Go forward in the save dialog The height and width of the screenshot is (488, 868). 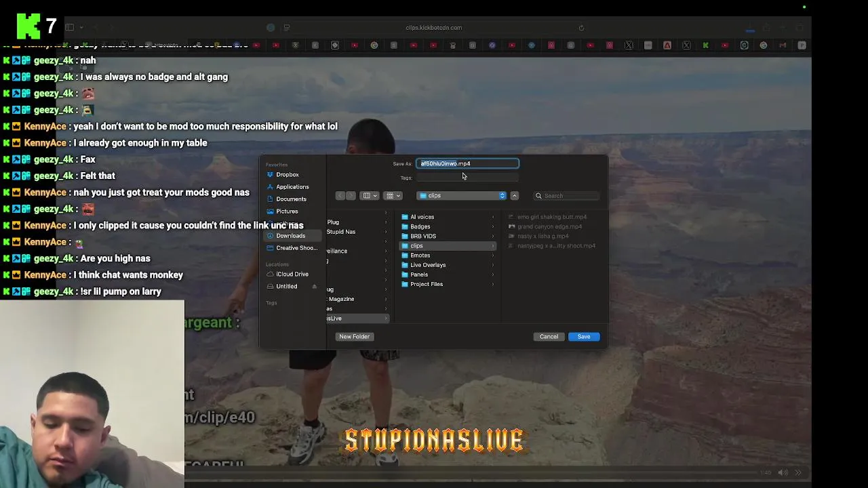351,196
